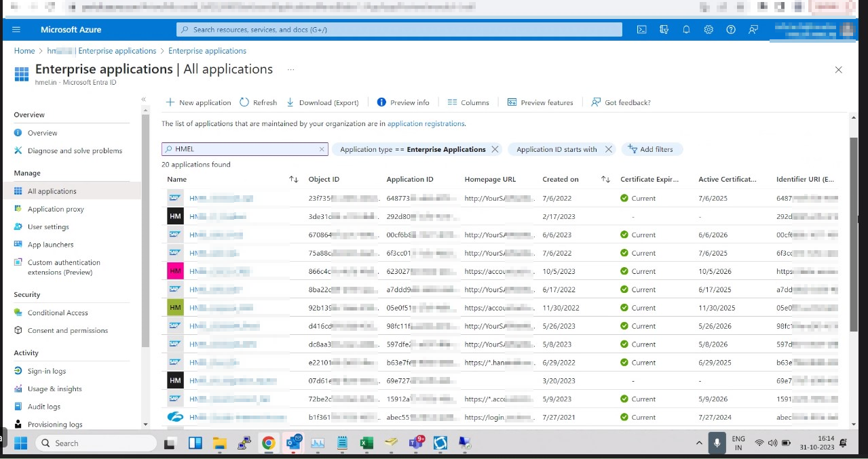Click the Active Certificate column header
Image resolution: width=868 pixels, height=459 pixels.
pyautogui.click(x=728, y=180)
